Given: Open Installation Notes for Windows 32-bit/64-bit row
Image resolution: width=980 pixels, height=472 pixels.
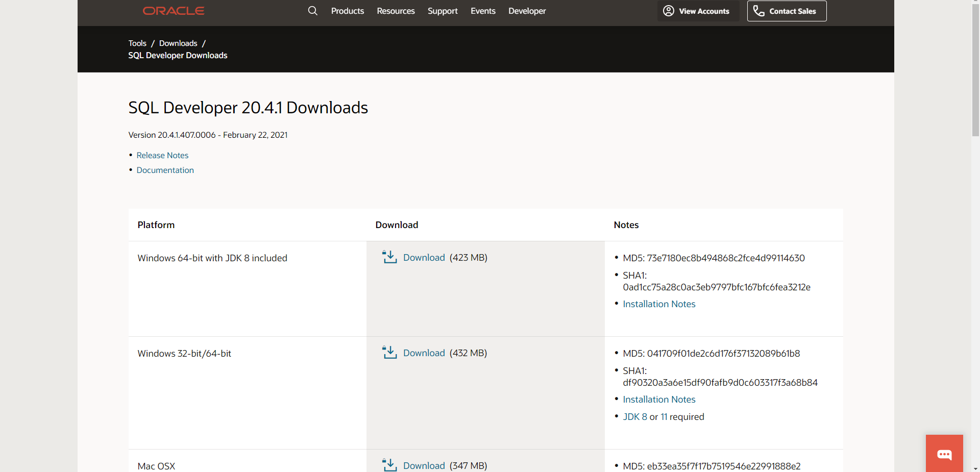Looking at the screenshot, I should point(659,400).
